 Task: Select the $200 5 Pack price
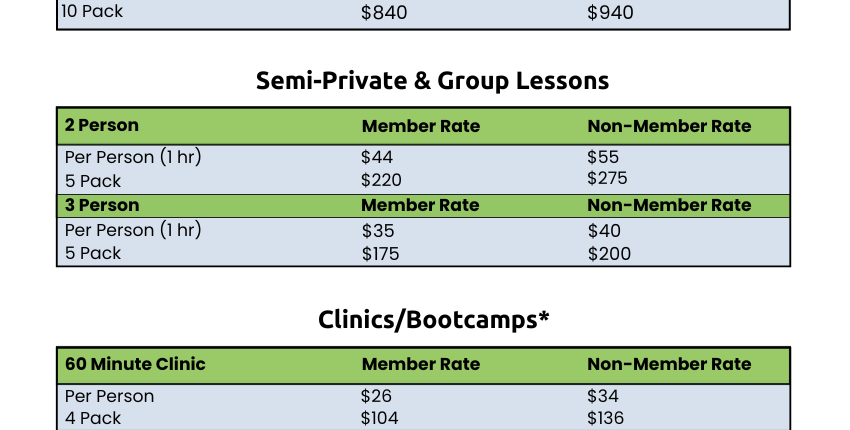[x=609, y=254]
